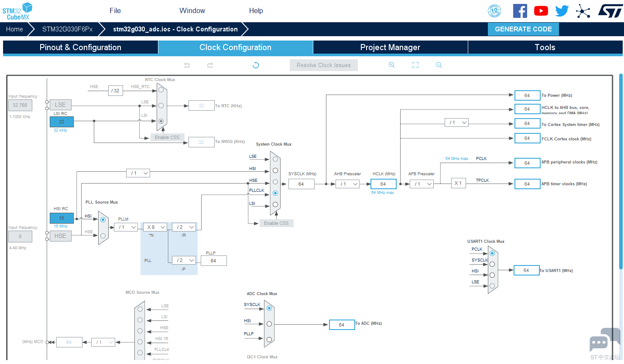
Task: Select SYSCLK in the ADC Clock Mux
Action: coord(269,308)
